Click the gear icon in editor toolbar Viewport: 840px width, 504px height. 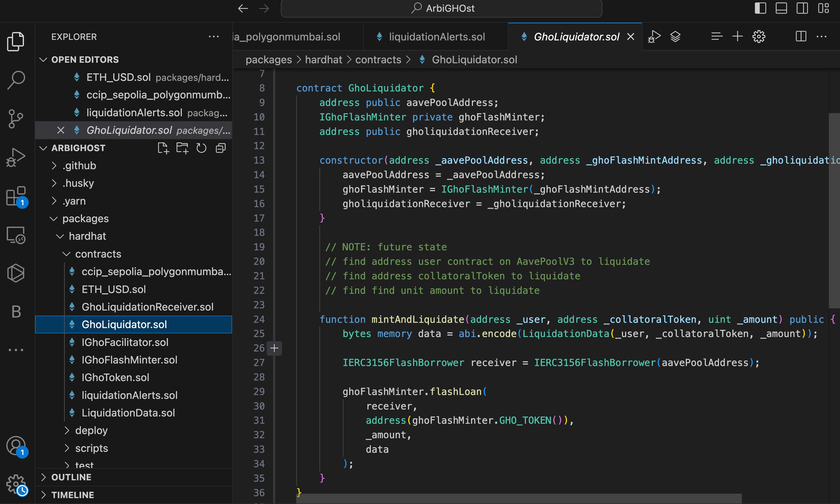(759, 36)
